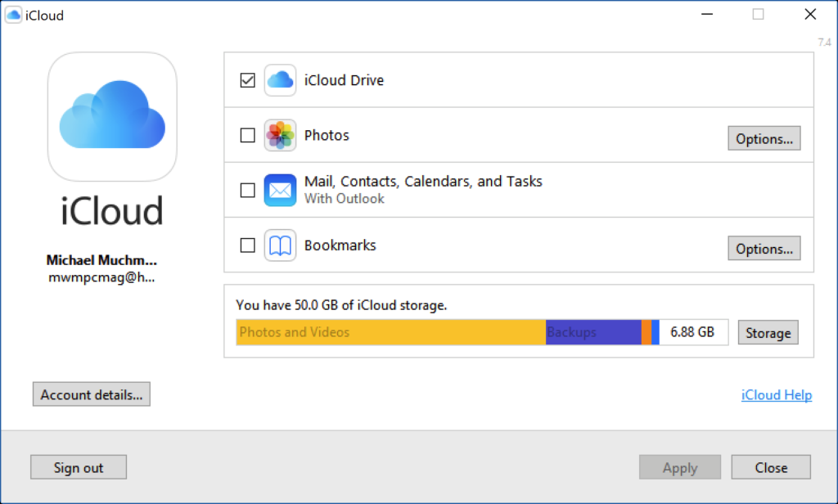The image size is (838, 504).
Task: Click Account details
Action: click(91, 394)
